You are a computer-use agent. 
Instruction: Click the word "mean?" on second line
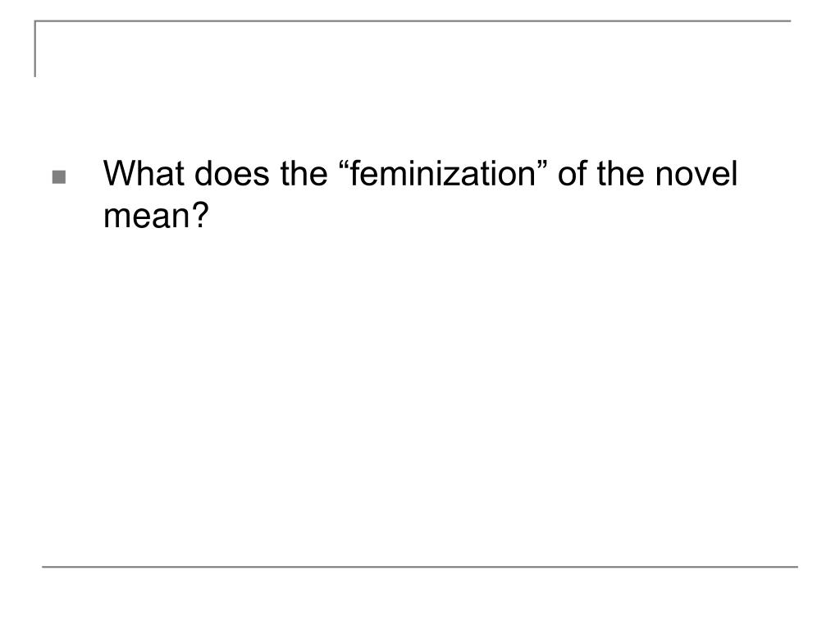(x=155, y=216)
